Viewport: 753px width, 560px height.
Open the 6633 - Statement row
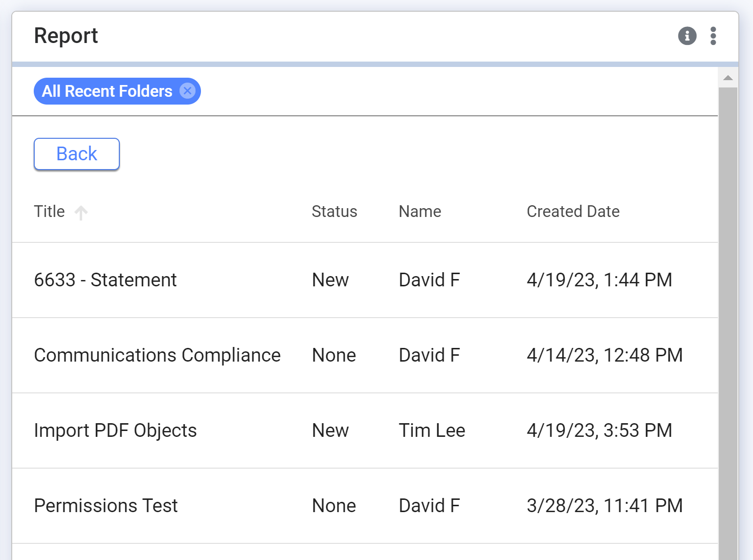coord(105,280)
